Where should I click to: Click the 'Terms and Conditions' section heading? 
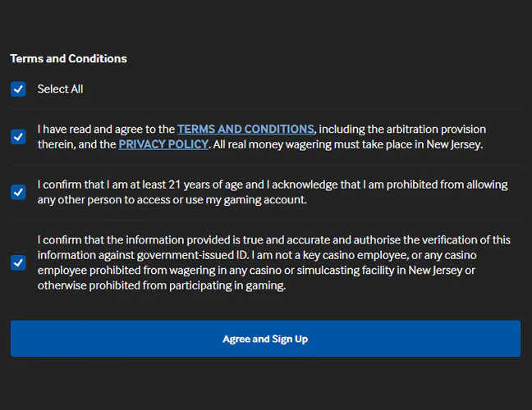68,59
